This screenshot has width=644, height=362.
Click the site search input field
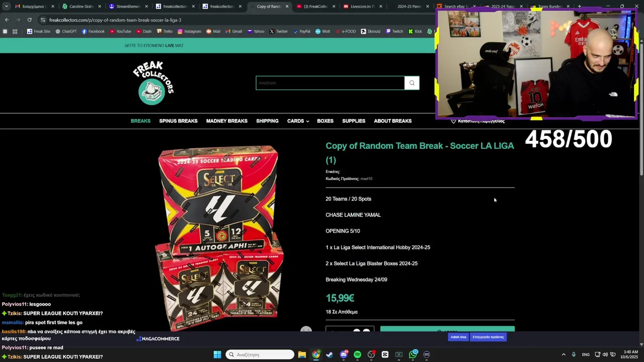pyautogui.click(x=330, y=83)
